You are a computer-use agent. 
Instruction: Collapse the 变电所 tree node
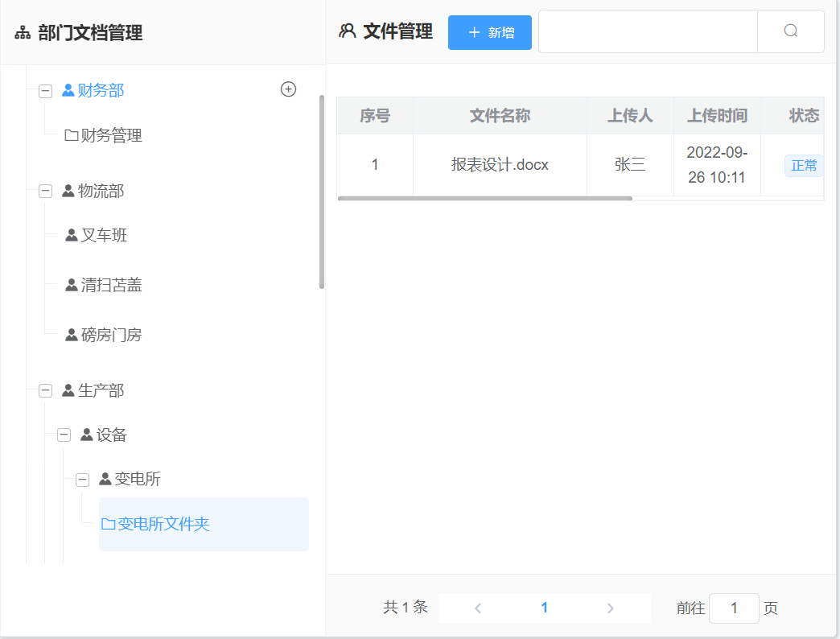click(82, 480)
